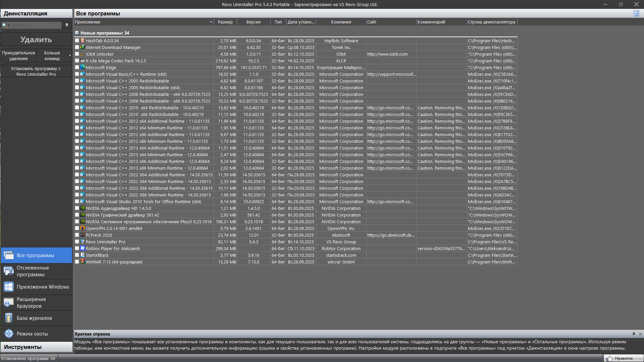Click the pin icon on Краткая справка panel
Image resolution: width=644 pixels, height=362 pixels.
[x=634, y=334]
